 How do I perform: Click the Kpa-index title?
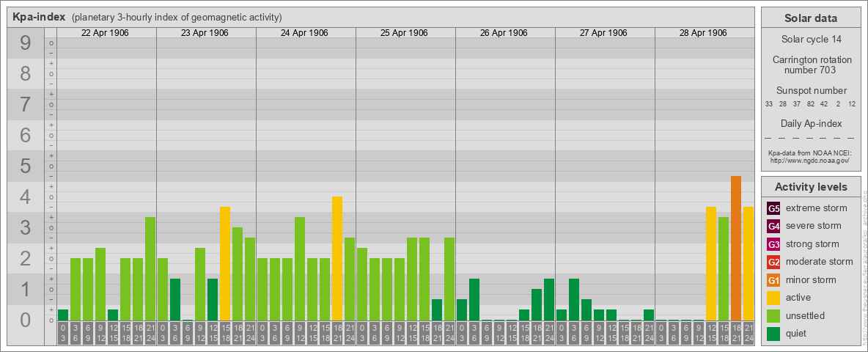click(x=39, y=17)
